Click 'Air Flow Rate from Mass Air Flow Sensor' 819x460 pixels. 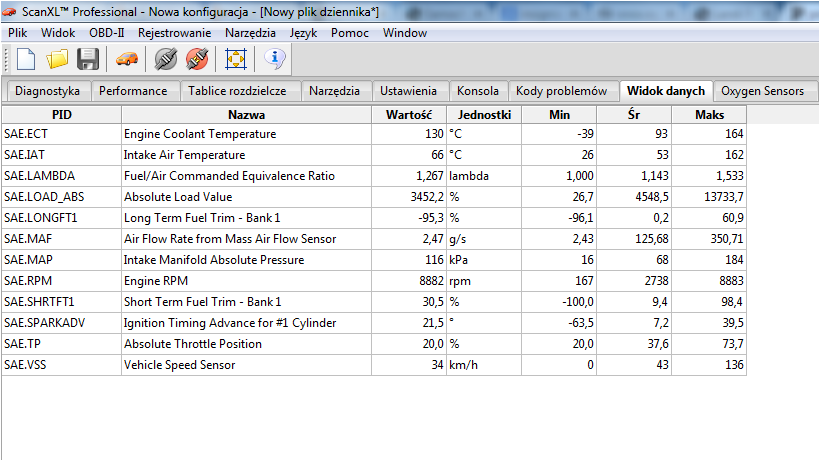click(x=230, y=239)
